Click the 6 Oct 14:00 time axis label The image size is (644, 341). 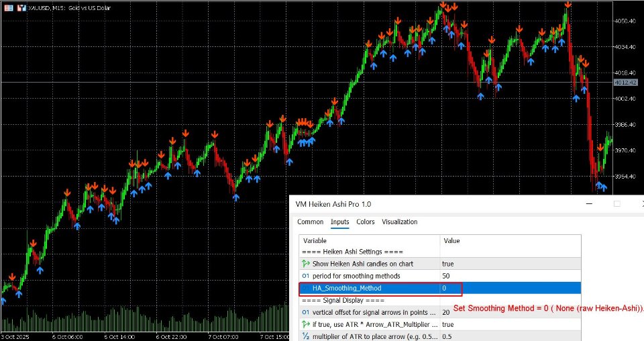(x=119, y=337)
